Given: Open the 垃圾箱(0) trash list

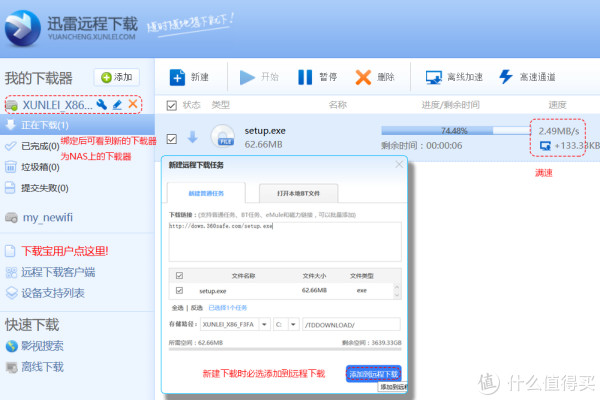Looking at the screenshot, I should [40, 167].
